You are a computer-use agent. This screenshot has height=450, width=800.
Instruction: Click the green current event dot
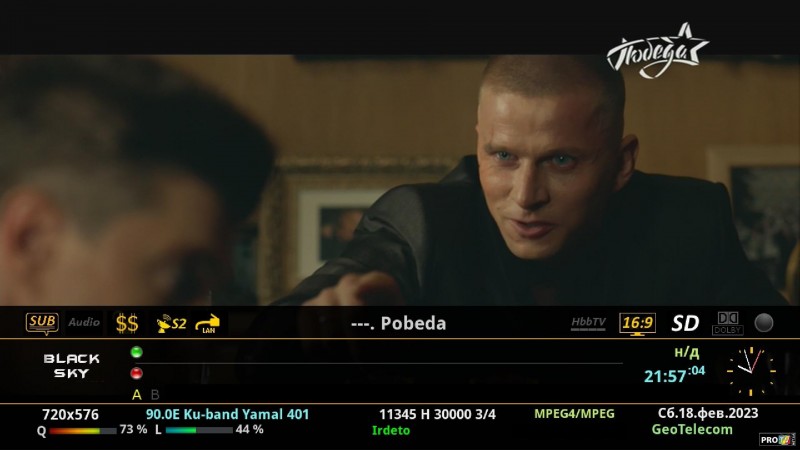click(x=136, y=352)
